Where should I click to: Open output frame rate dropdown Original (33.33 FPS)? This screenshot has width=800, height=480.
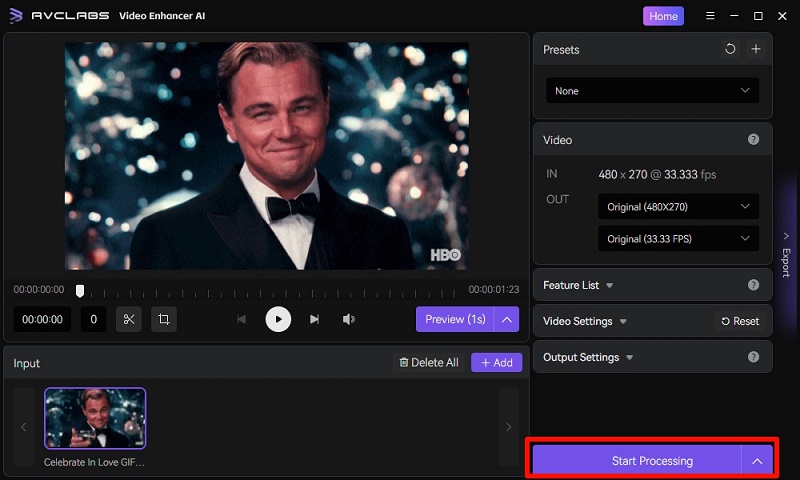click(678, 239)
